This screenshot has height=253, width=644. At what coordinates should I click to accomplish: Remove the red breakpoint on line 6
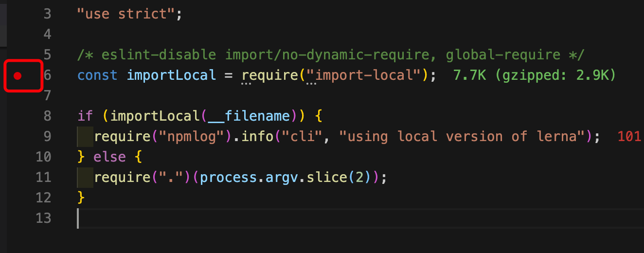tap(18, 75)
